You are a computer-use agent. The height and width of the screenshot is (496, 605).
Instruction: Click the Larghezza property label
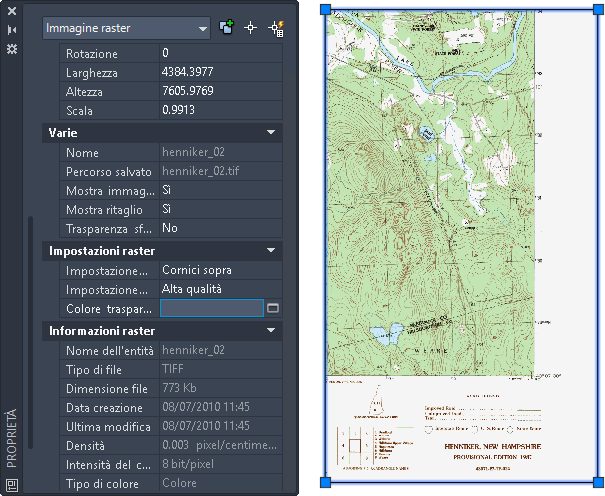coord(91,73)
